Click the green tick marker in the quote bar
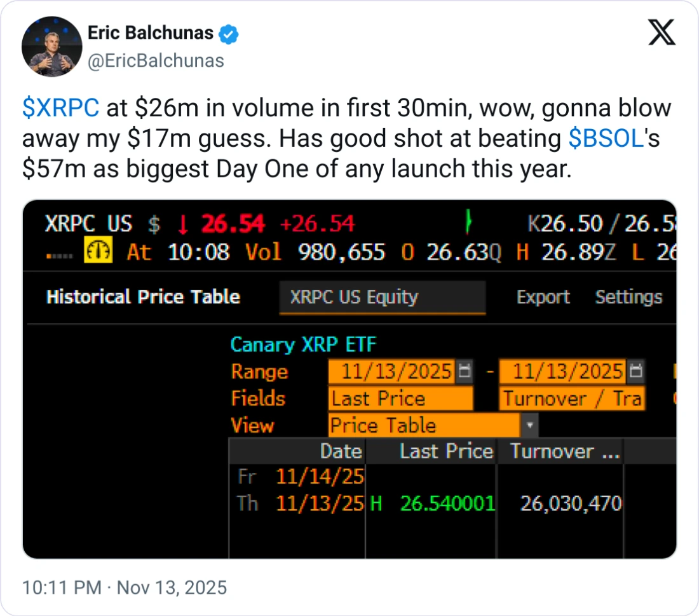Image resolution: width=699 pixels, height=616 pixels. click(x=470, y=223)
